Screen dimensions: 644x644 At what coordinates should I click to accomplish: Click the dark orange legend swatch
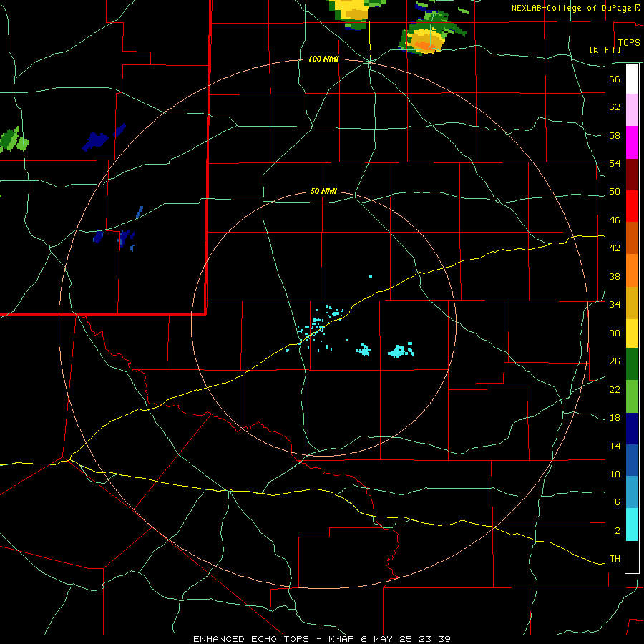pos(632,238)
